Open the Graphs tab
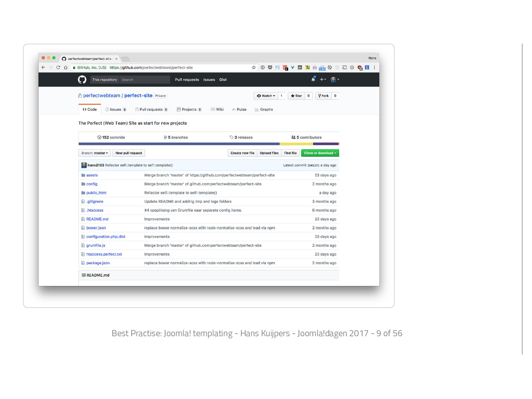Viewport: 532px width, 399px height. [264, 109]
